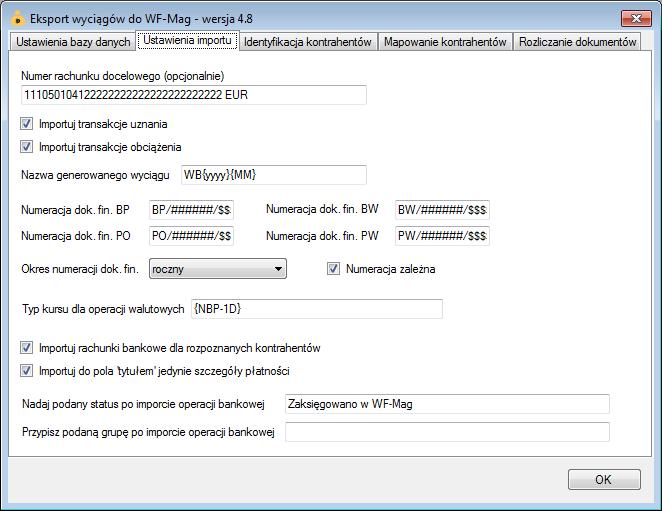Click label 'Okres numeracji dok. fin.'
The height and width of the screenshot is (511, 662).
click(80, 269)
